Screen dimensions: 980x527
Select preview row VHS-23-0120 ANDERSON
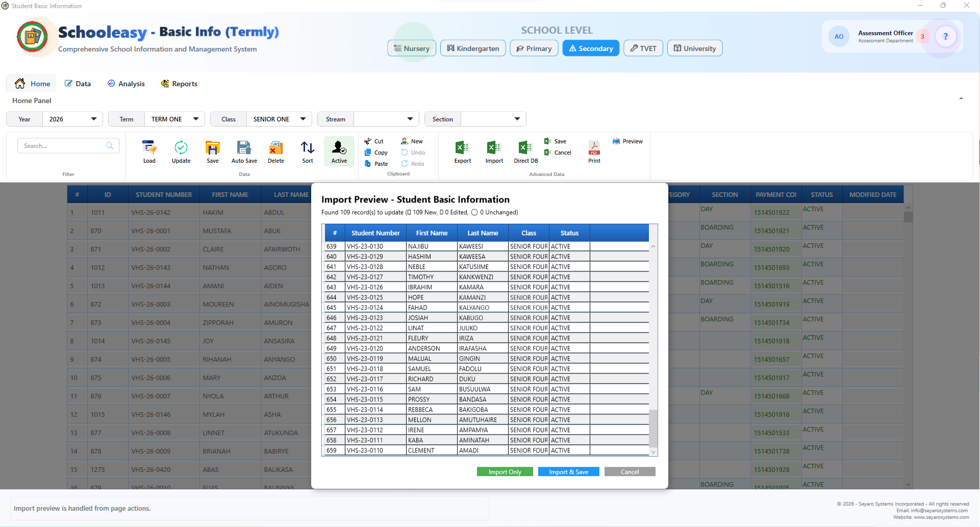coord(487,348)
